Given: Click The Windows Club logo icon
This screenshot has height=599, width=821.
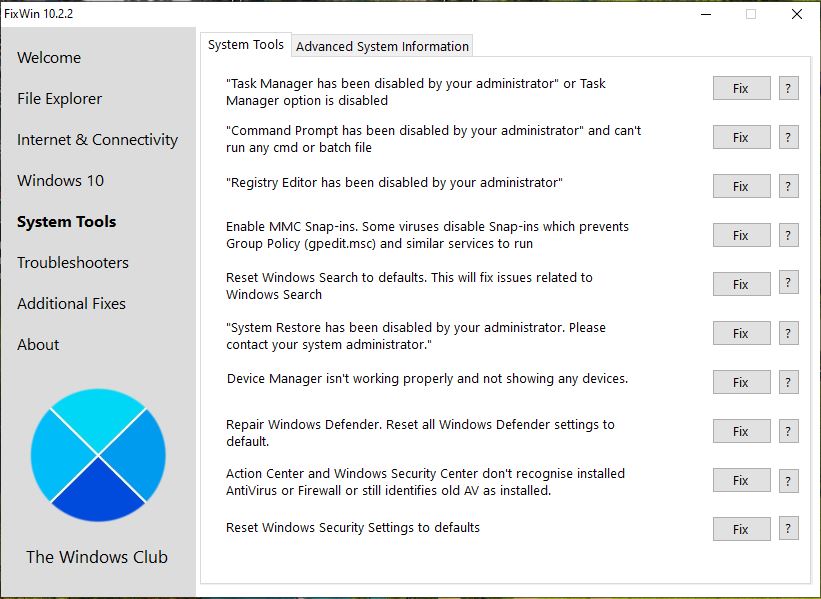Looking at the screenshot, I should 98,455.
